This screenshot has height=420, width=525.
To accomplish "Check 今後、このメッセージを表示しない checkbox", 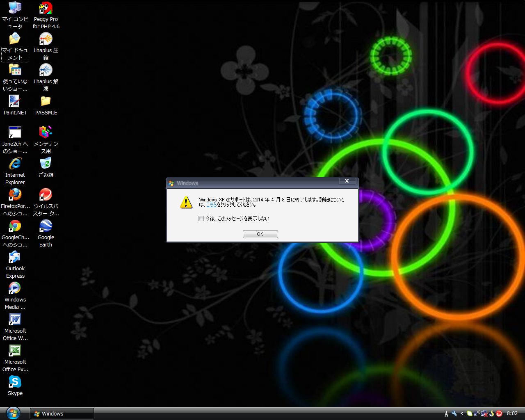I will tap(201, 219).
